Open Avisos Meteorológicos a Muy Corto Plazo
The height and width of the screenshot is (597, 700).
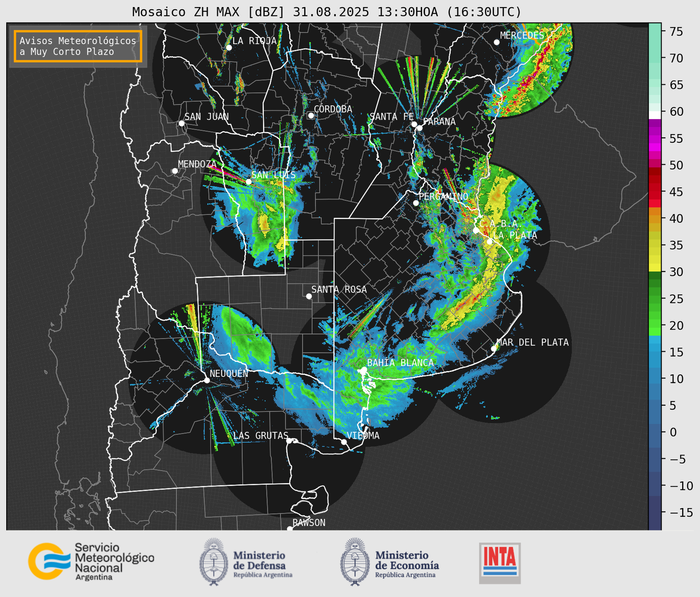point(78,46)
